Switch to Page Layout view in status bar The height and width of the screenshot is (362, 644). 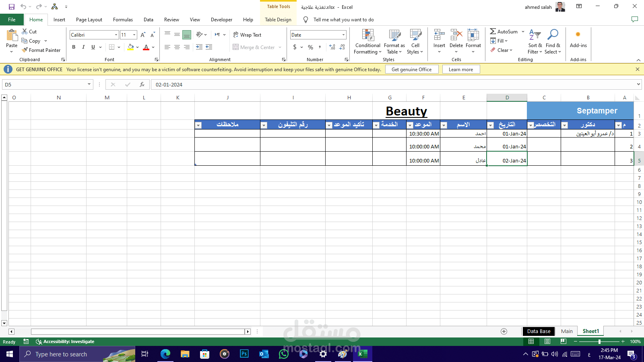point(547,341)
